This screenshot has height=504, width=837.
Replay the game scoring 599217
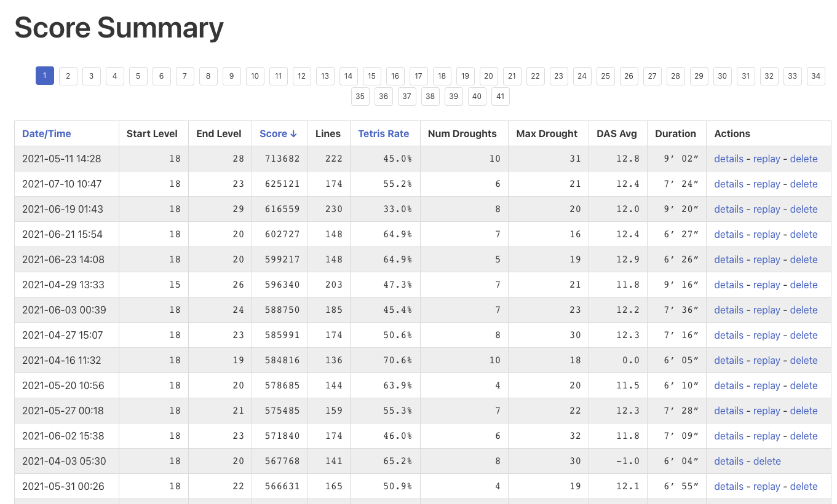[766, 259]
